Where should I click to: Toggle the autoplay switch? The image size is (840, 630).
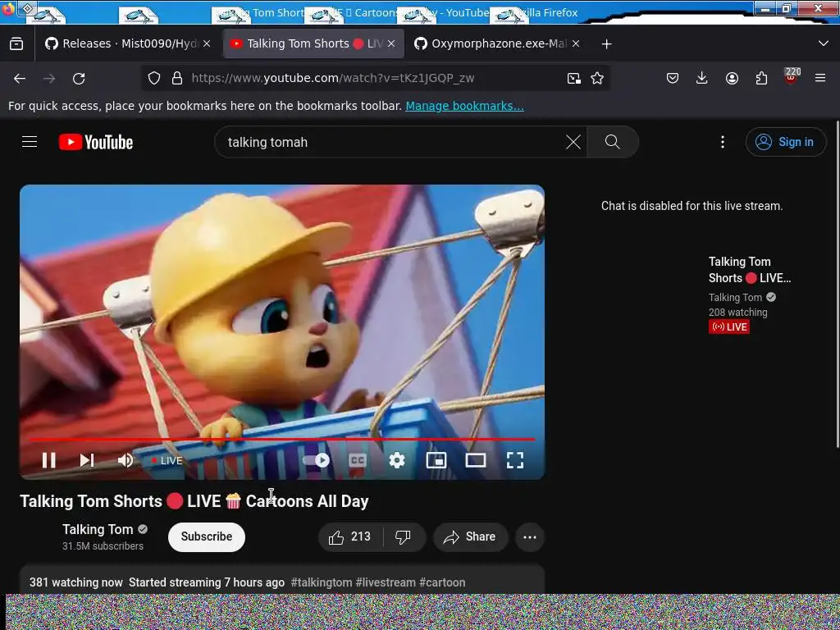point(316,460)
